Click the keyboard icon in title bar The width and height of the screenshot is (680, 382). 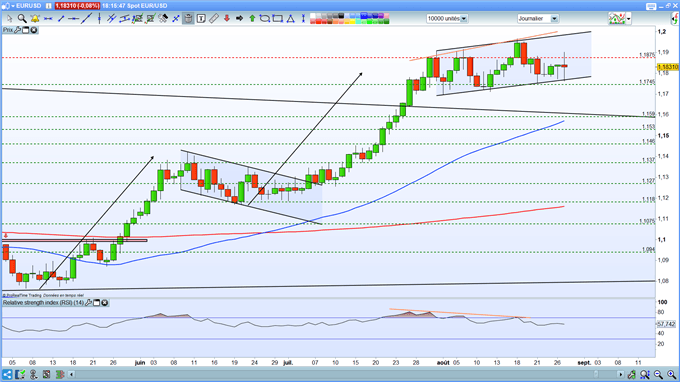651,6
